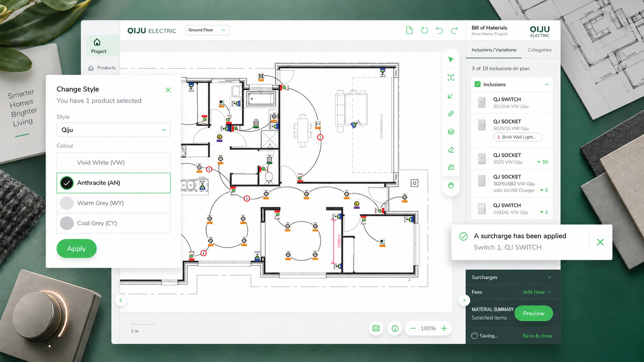The image size is (644, 362).
Task: Choose the eraser tool
Action: [x=451, y=150]
